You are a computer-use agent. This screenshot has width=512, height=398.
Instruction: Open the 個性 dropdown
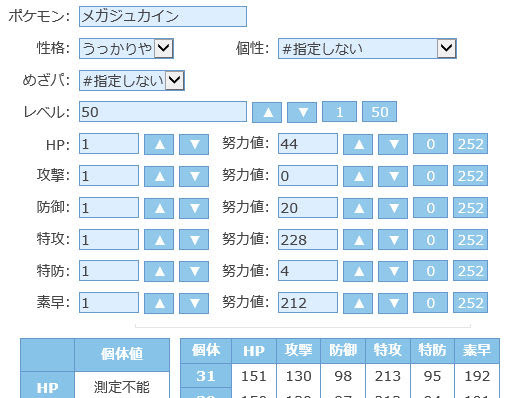pyautogui.click(x=367, y=48)
